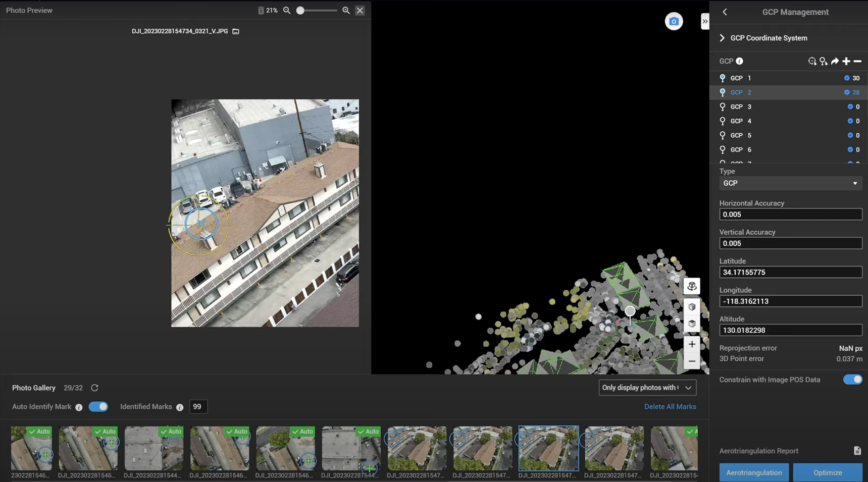Screen dimensions: 868x482
Task: Click the 3D Point error value 0.037 m
Action: (x=849, y=359)
